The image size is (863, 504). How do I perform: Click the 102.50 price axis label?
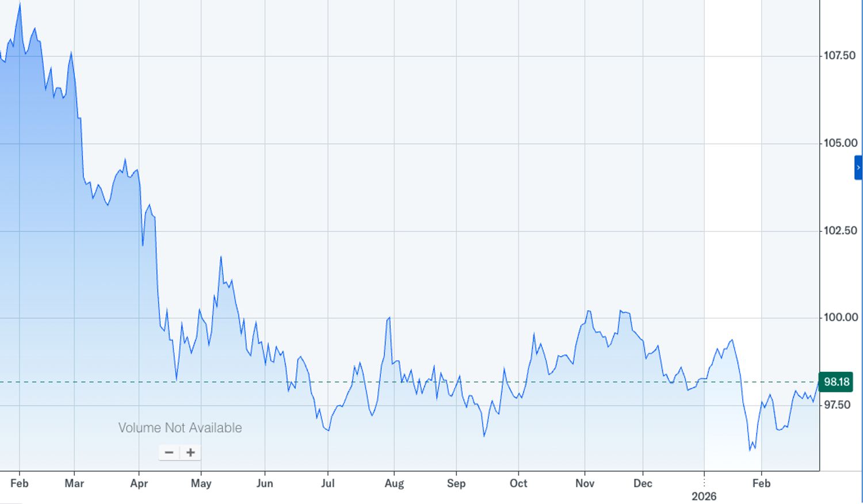[840, 231]
